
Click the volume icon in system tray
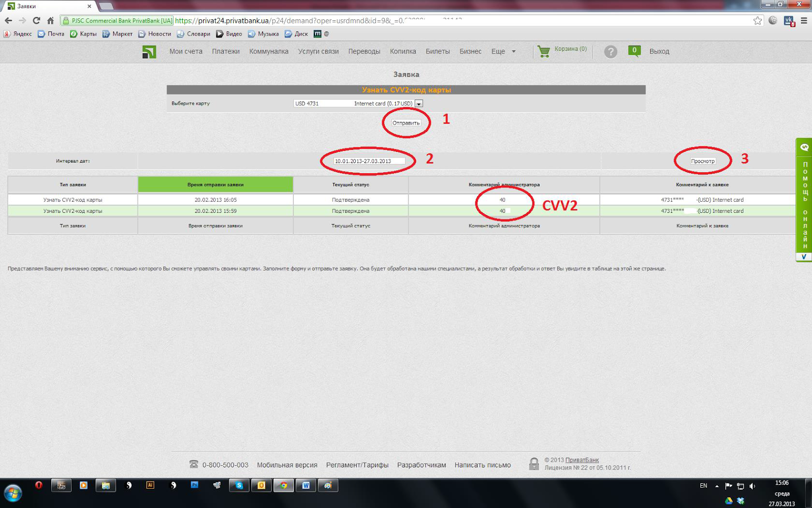point(753,486)
